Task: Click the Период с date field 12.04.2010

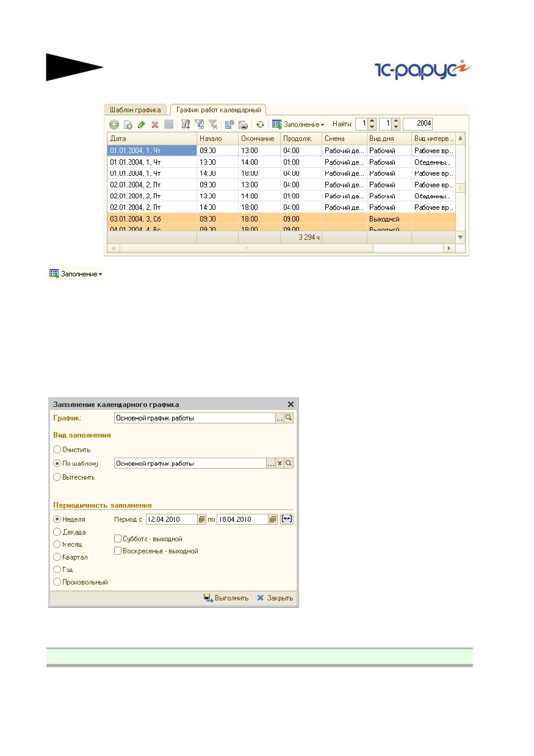Action: [171, 519]
